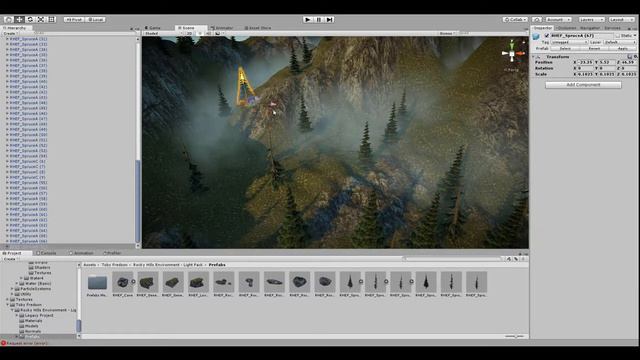
Task: Collapse the Transform component
Action: coord(534,57)
